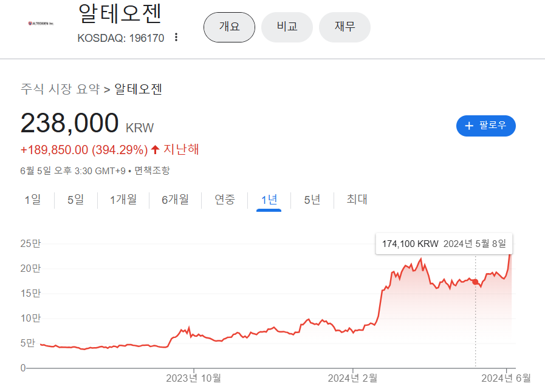Viewport: 545px width, 392px height.
Task: Click the 2023년 10월 axis label
Action: (193, 378)
